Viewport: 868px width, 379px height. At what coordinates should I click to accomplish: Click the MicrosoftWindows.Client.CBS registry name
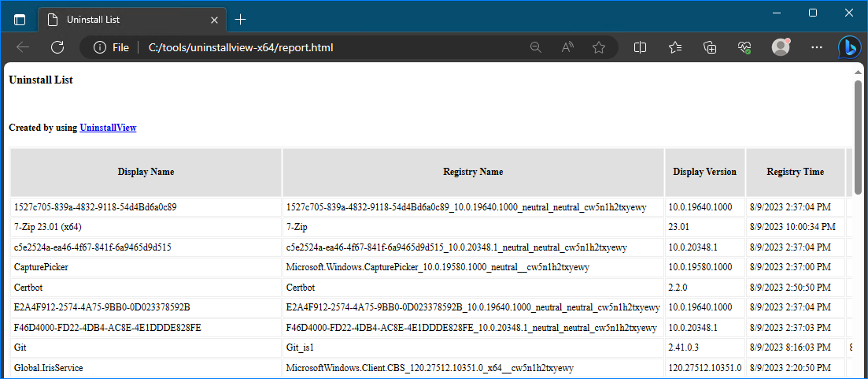473,367
